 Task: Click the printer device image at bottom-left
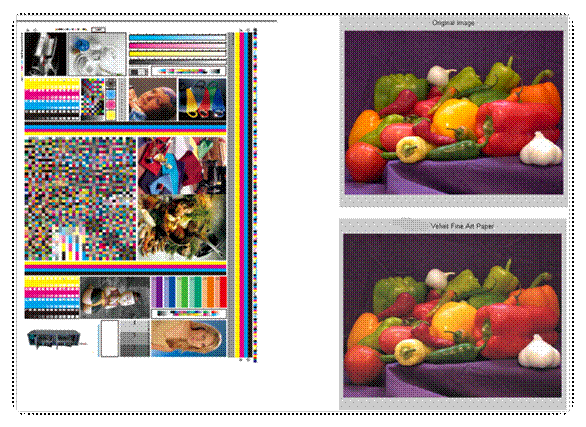(x=54, y=338)
